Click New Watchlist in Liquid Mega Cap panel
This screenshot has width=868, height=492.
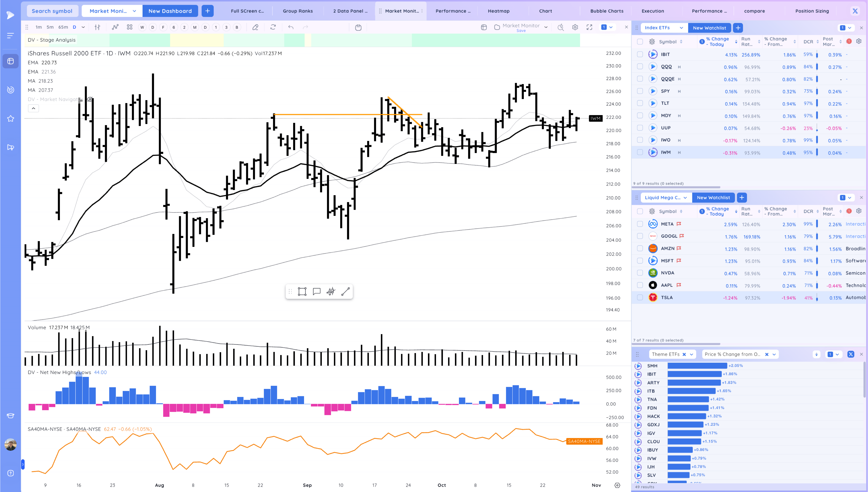pyautogui.click(x=713, y=198)
